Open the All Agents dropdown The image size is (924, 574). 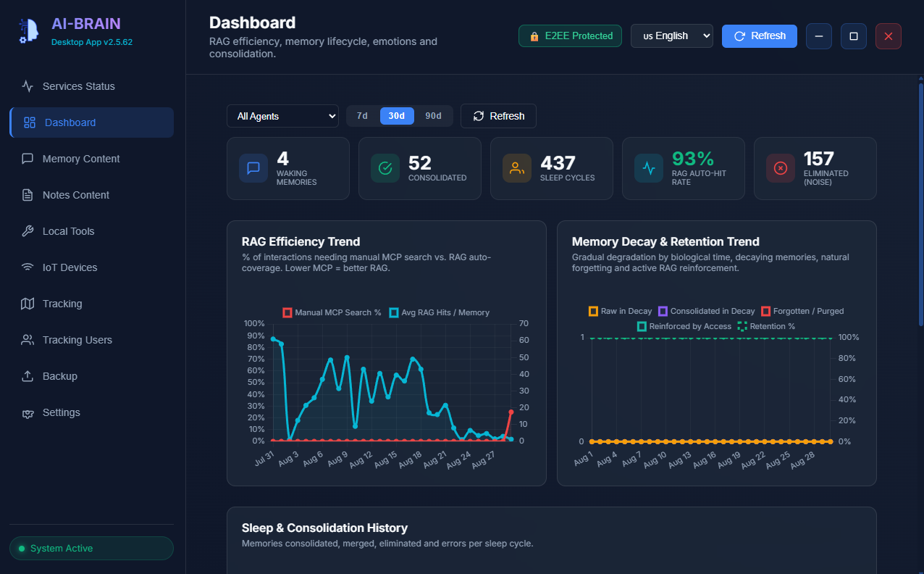(282, 116)
